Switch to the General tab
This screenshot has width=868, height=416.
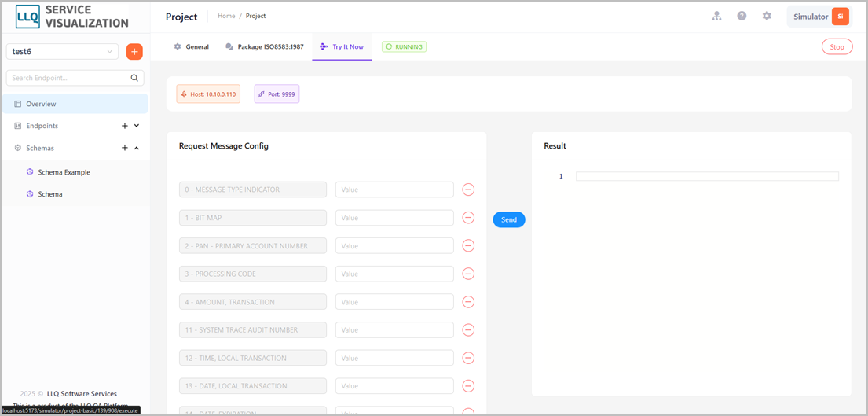(192, 46)
